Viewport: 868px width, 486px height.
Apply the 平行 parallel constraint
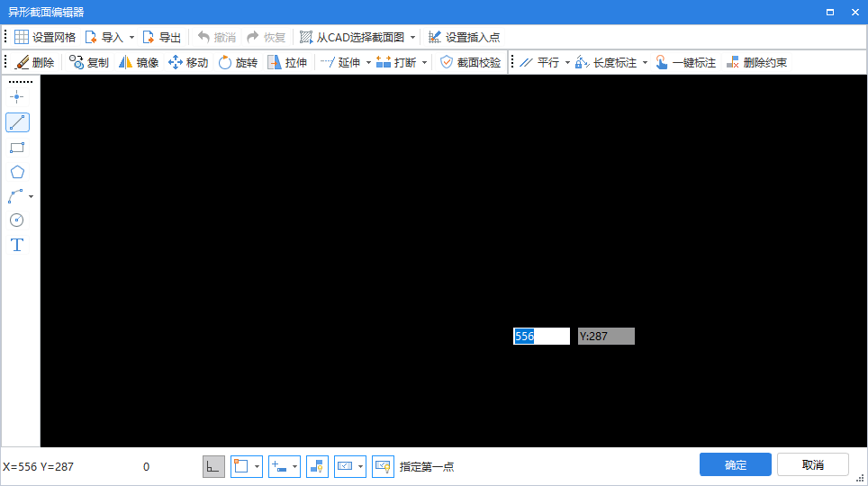[x=540, y=62]
